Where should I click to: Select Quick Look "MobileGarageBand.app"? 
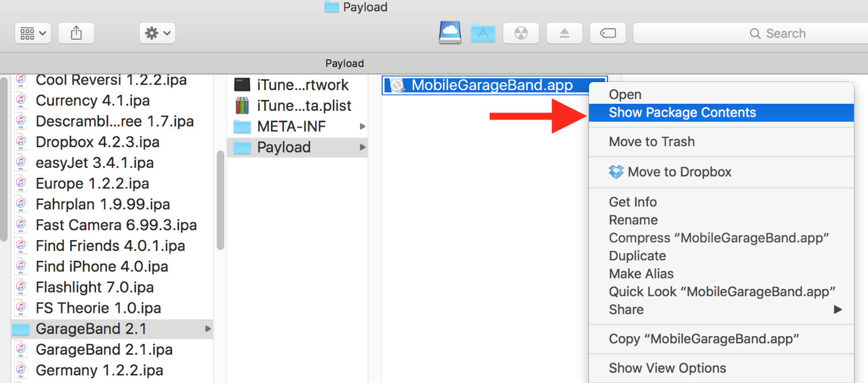point(721,292)
